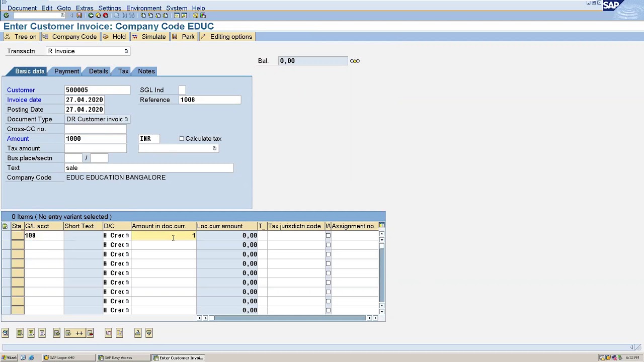This screenshot has height=362, width=644.
Task: Switch to the Tax tab
Action: pyautogui.click(x=123, y=71)
